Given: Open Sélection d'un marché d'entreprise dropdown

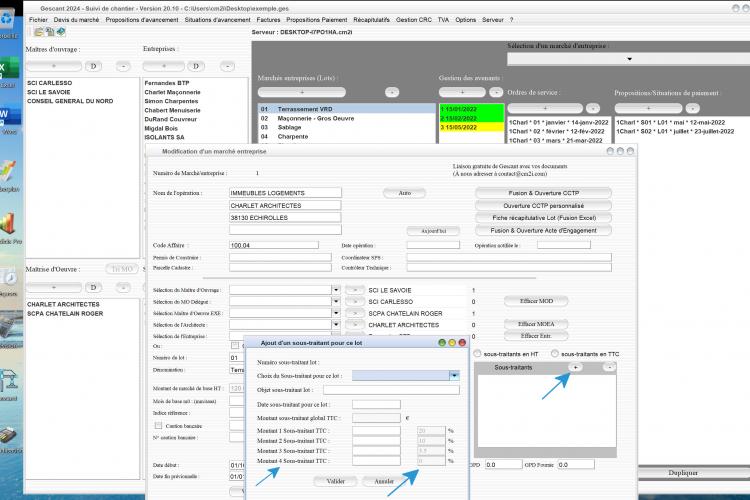Looking at the screenshot, I should [x=629, y=59].
